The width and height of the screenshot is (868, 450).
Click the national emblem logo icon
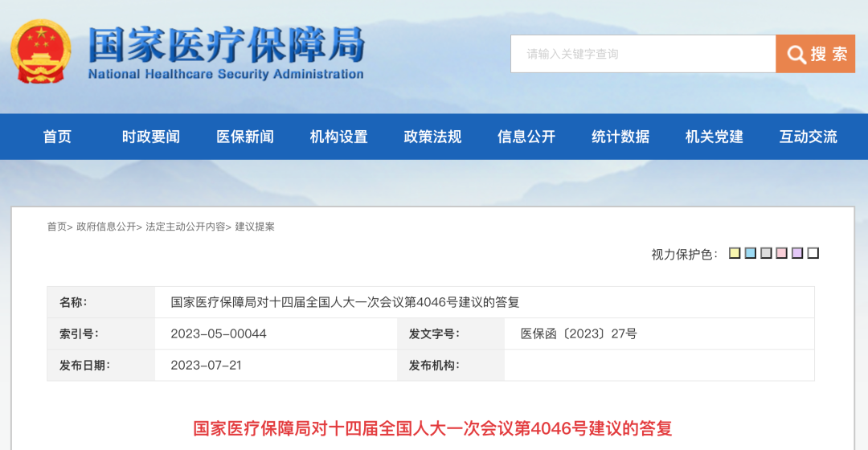[x=41, y=52]
